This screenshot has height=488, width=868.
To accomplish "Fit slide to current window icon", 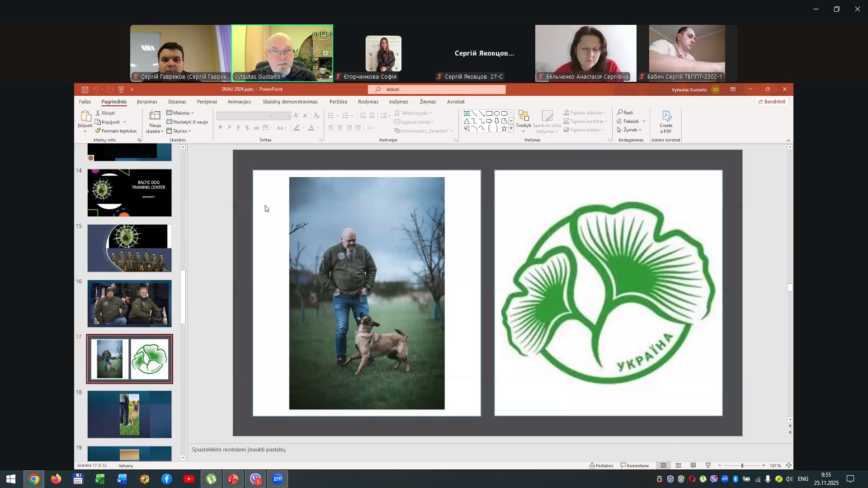I will [789, 465].
